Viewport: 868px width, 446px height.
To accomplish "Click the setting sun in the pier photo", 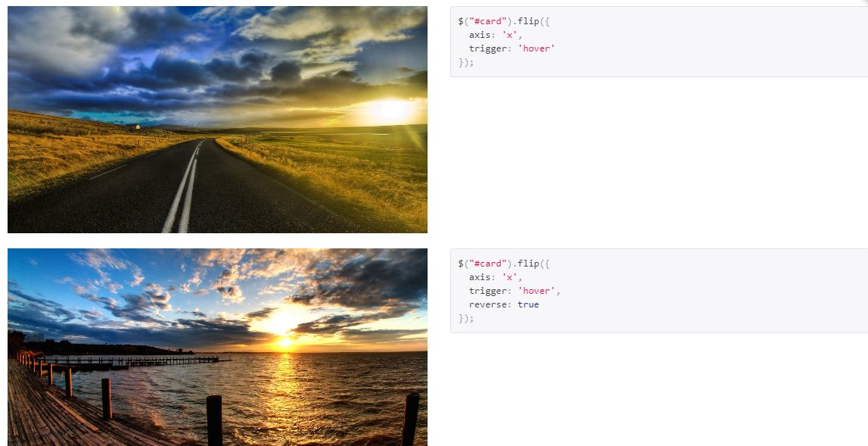I will (x=285, y=342).
